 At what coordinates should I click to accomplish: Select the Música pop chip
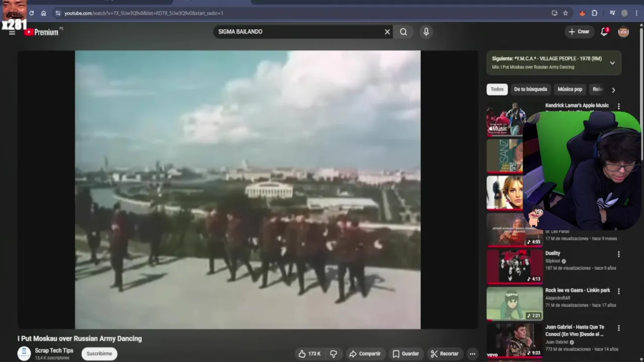click(570, 89)
